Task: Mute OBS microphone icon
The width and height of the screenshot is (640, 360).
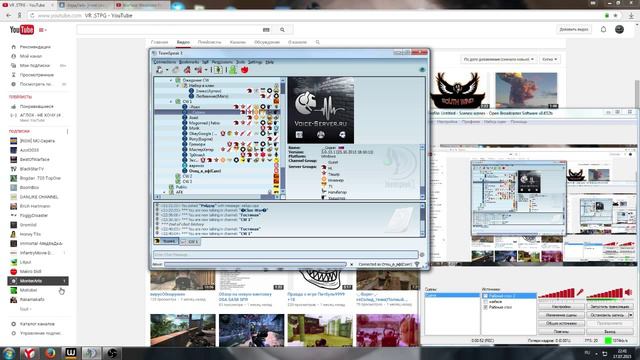Action: click(x=580, y=292)
